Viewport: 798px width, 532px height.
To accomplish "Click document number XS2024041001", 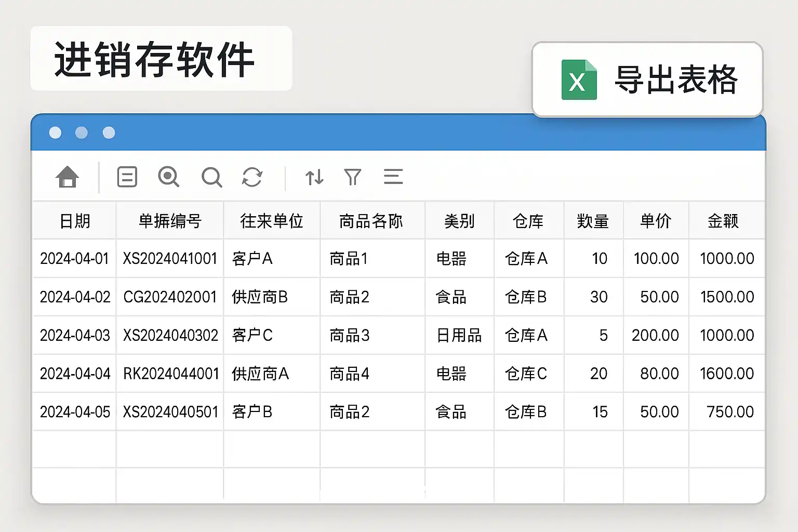I will (x=170, y=258).
